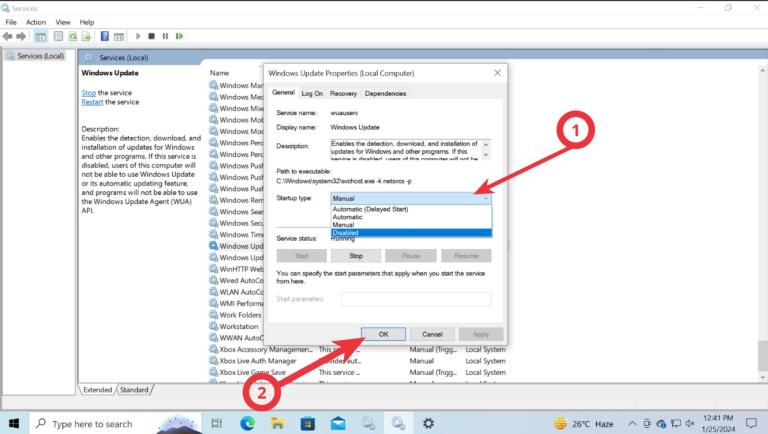Click the gear icon beside Work Folders
768x434 pixels.
[x=214, y=314]
